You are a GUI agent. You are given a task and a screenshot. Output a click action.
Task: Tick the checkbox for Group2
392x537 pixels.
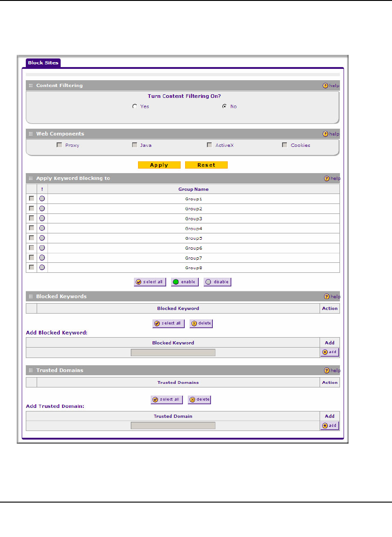pyautogui.click(x=32, y=208)
